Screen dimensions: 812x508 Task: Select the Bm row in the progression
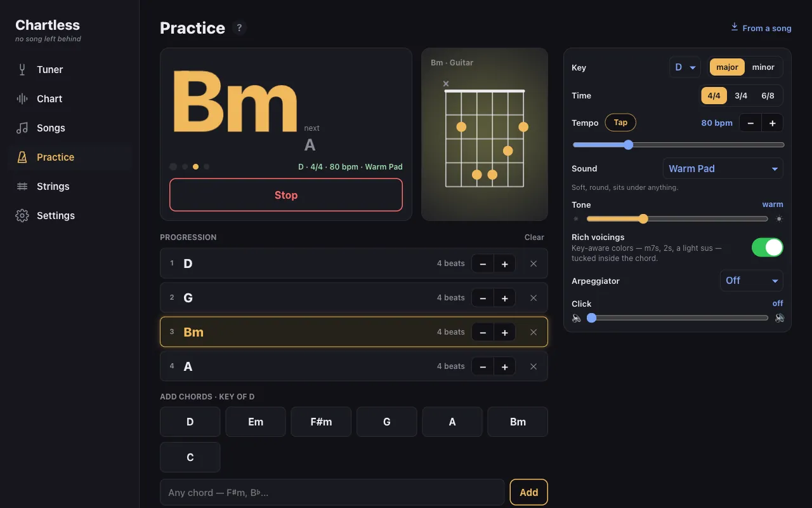354,332
